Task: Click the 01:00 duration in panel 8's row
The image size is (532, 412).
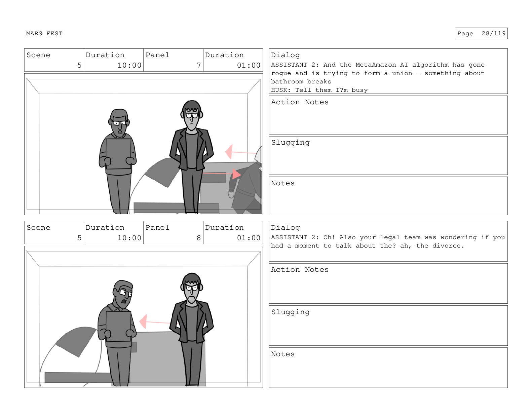Action: pyautogui.click(x=249, y=238)
